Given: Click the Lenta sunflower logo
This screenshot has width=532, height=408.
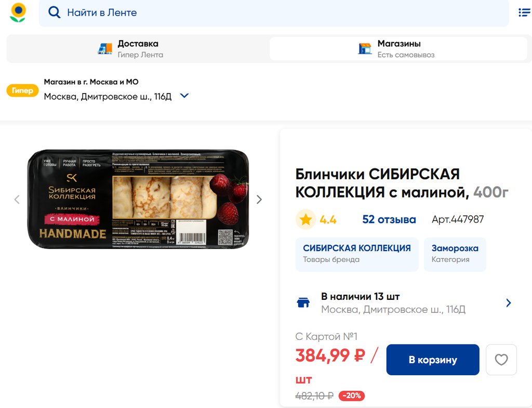Looking at the screenshot, I should tap(18, 12).
